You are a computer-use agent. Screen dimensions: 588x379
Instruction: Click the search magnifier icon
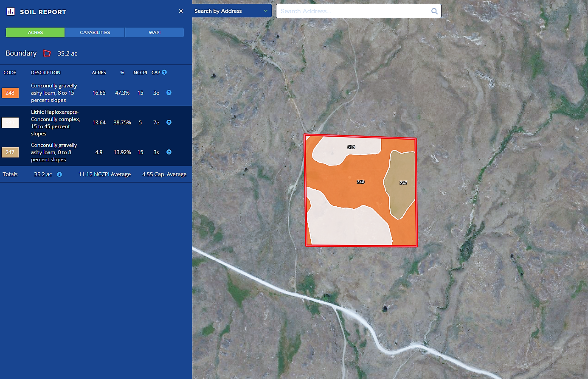(x=434, y=11)
